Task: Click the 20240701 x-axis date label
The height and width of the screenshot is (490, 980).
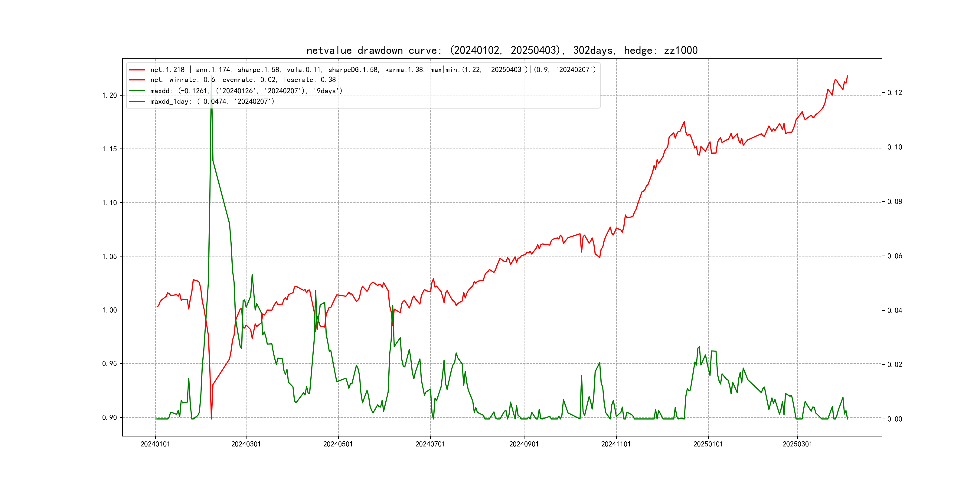Action: (430, 444)
